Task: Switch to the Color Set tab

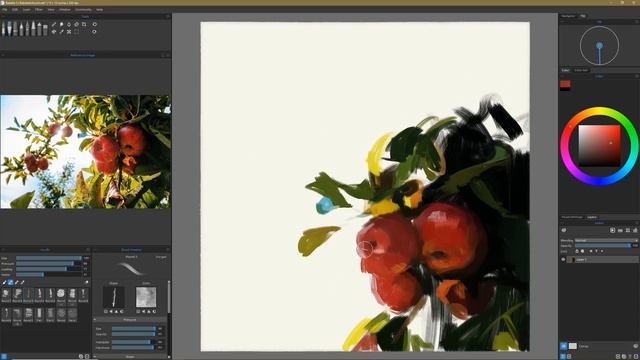Action: click(x=581, y=70)
